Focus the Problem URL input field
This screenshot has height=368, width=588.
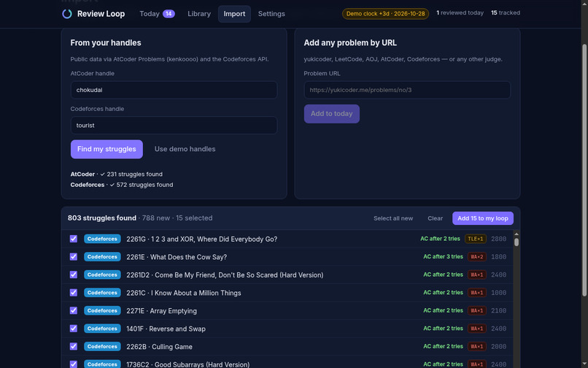407,90
